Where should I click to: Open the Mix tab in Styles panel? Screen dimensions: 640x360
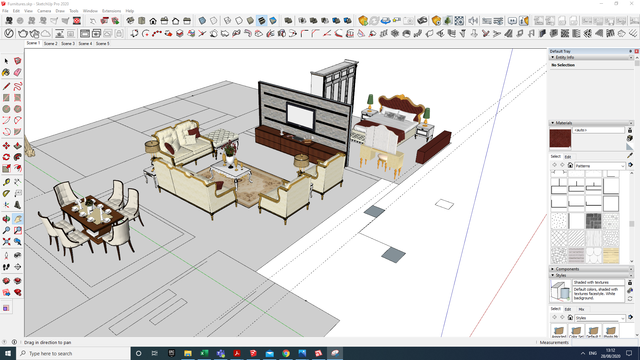coord(582,309)
